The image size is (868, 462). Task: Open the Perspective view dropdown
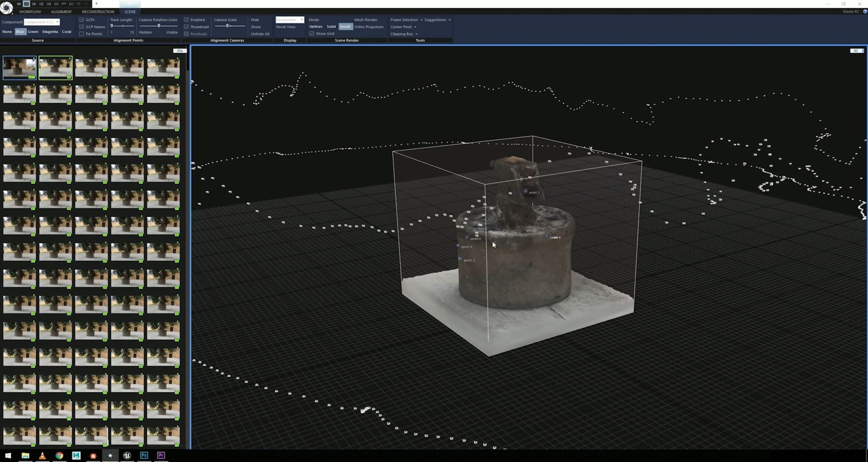(x=289, y=20)
